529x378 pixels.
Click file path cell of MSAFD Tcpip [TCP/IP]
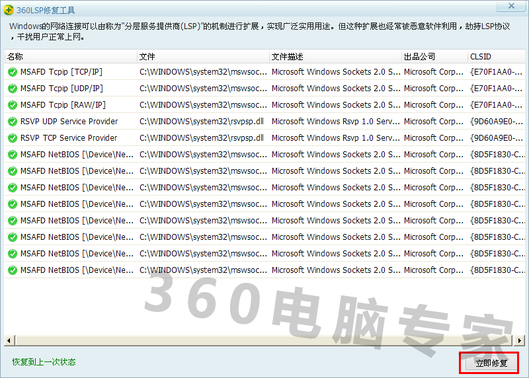coord(203,72)
